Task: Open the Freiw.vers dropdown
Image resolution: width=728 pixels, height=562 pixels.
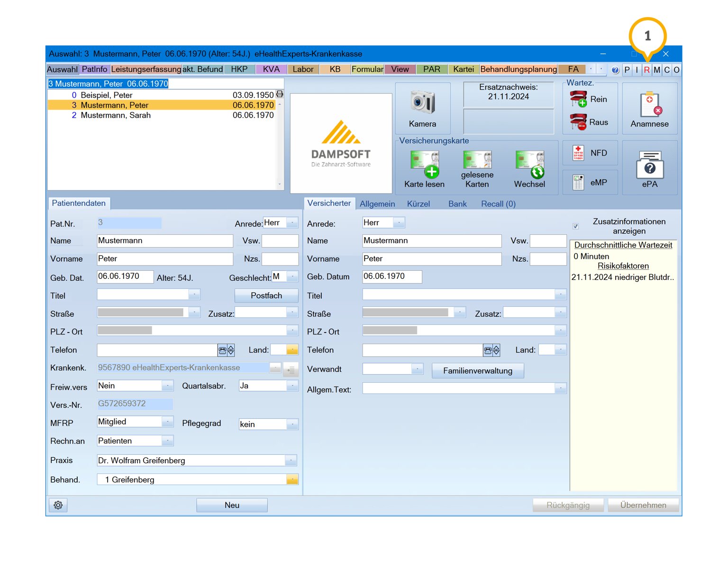Action: 167,386
